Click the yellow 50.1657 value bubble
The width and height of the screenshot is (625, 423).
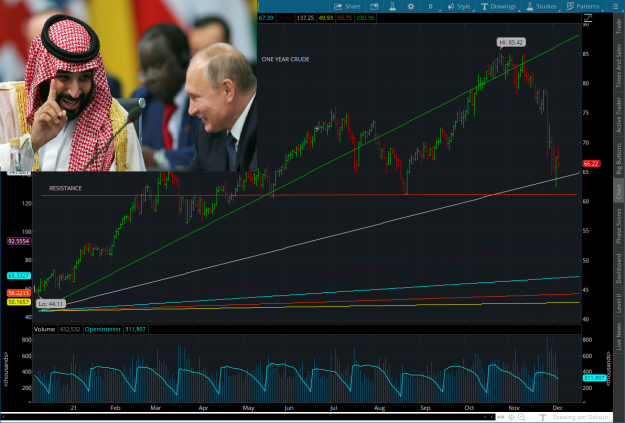pos(19,302)
